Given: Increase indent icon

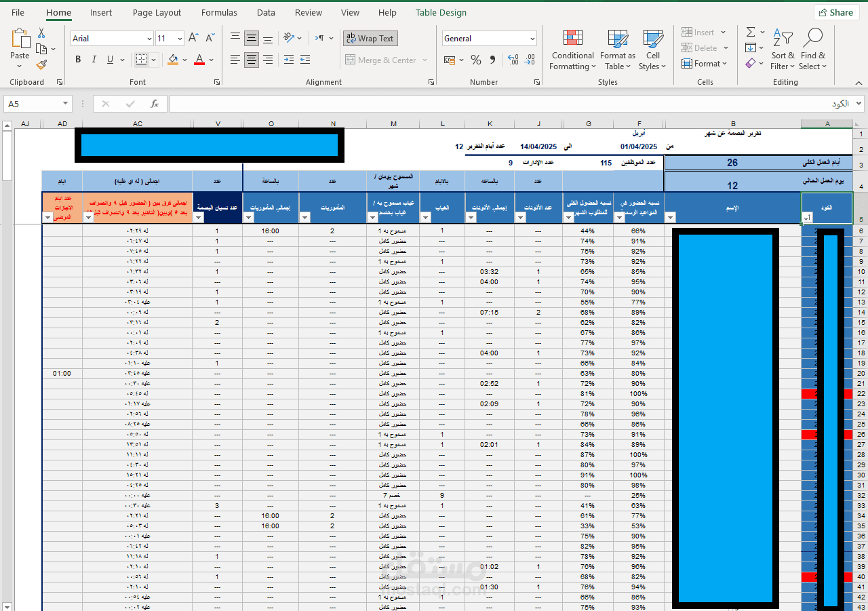Looking at the screenshot, I should click(x=307, y=60).
